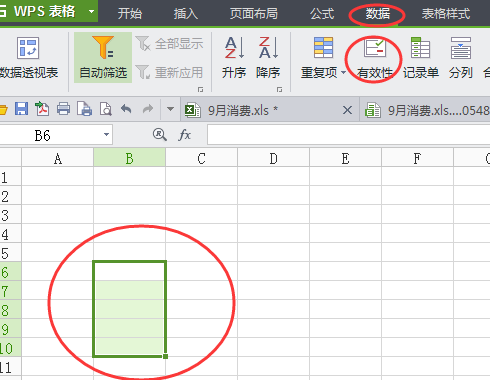Open the 数据透视表 pivot table tool
The image size is (490, 380).
[28, 57]
